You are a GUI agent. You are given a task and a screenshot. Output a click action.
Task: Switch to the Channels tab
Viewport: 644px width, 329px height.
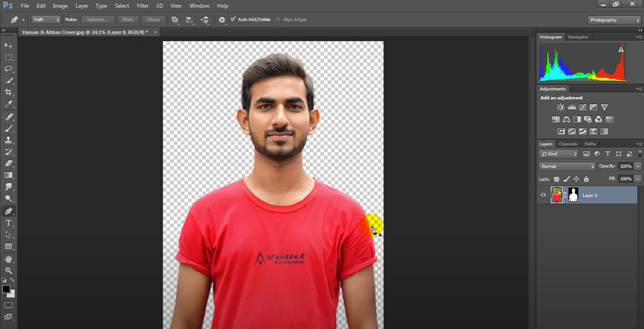(568, 144)
